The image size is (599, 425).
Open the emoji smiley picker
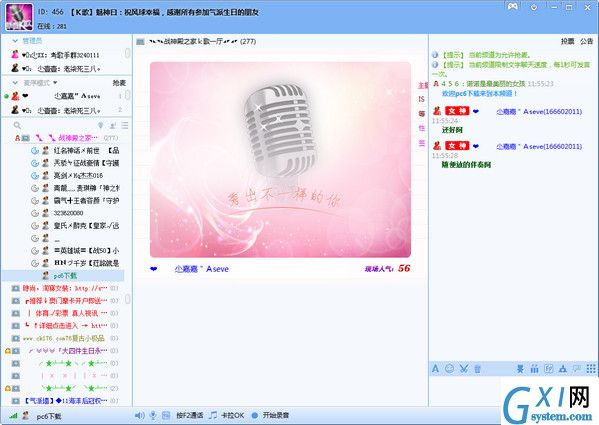[x=450, y=368]
